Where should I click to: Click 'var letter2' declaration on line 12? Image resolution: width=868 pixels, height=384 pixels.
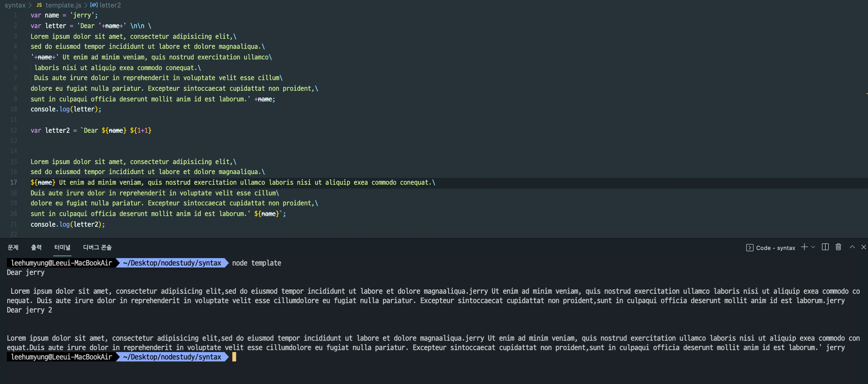[50, 131]
